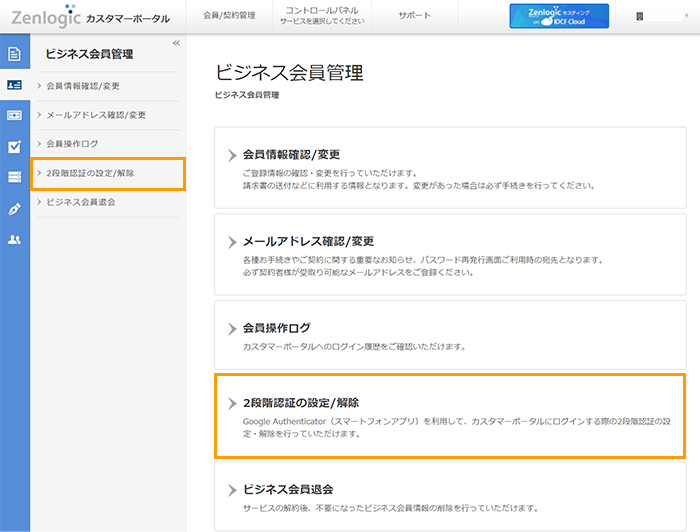
Task: Collapse the side panel with double-chevron
Action: [176, 43]
